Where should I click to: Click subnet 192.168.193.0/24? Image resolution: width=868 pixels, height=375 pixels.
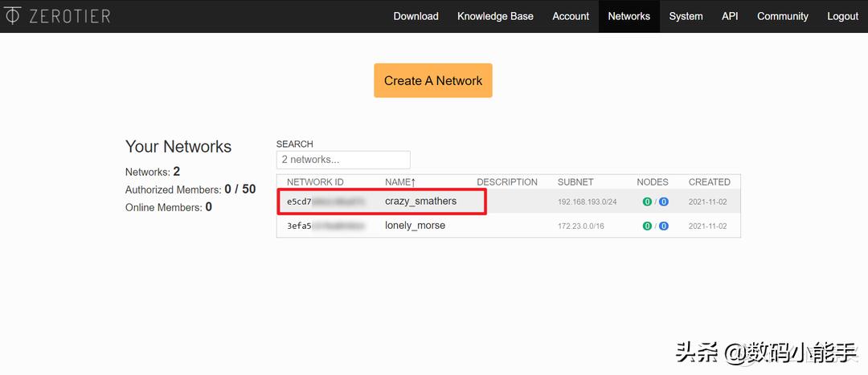(x=587, y=202)
